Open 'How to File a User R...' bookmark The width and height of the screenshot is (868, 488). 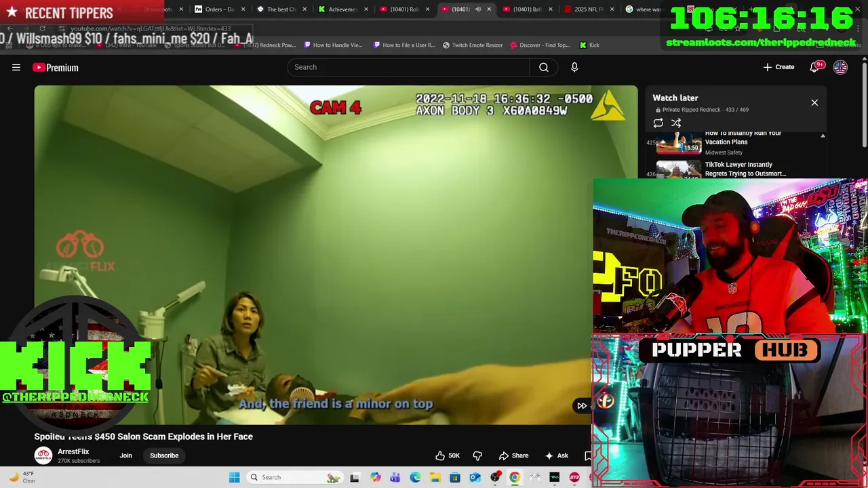pyautogui.click(x=404, y=45)
